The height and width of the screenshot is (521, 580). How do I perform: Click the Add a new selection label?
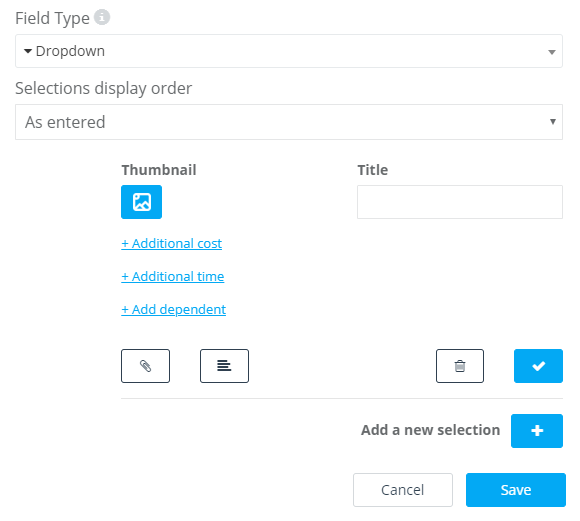[431, 430]
